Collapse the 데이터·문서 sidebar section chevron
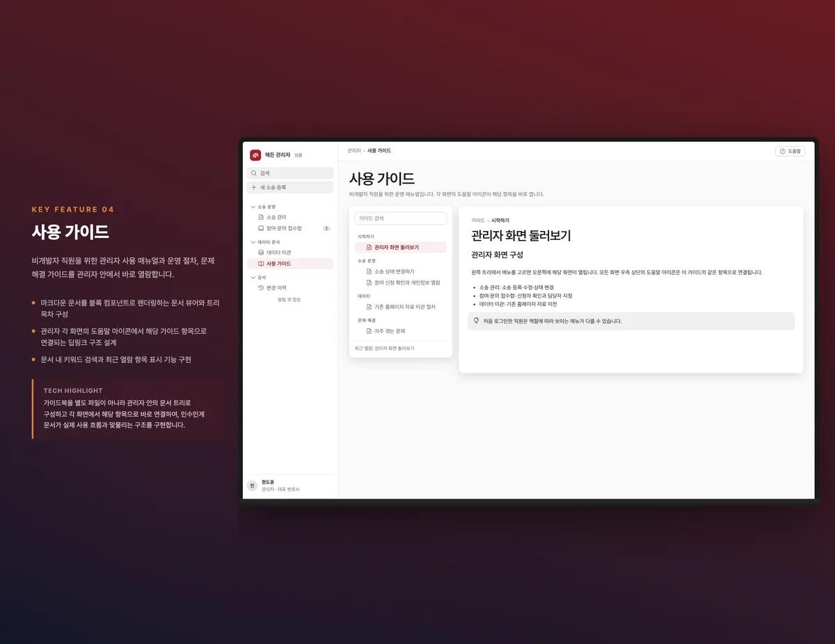 click(x=253, y=242)
